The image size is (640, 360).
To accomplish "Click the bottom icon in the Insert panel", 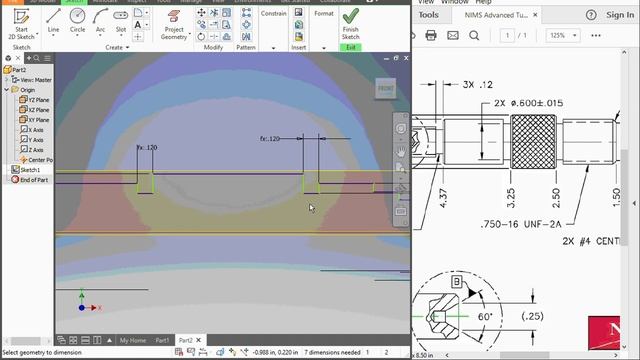I will (298, 36).
